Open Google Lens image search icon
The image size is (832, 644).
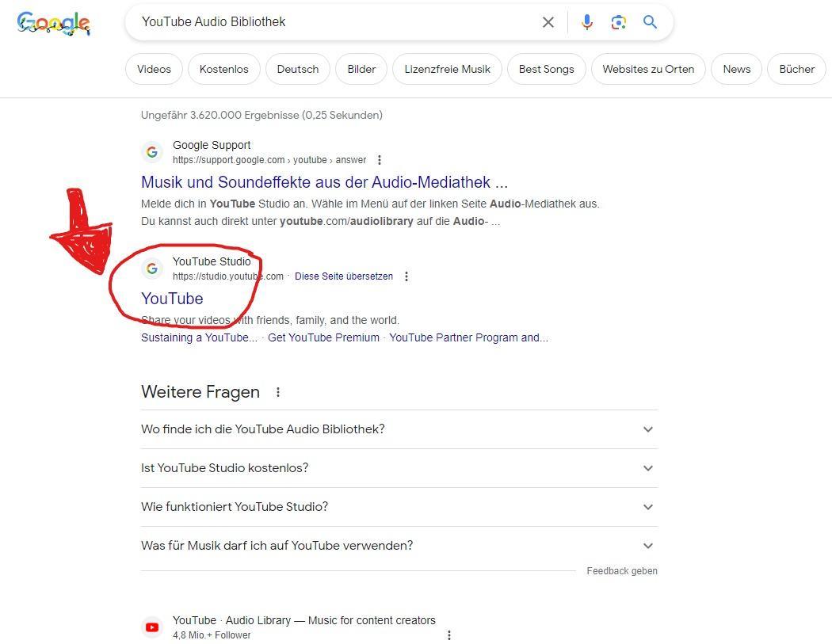click(618, 21)
